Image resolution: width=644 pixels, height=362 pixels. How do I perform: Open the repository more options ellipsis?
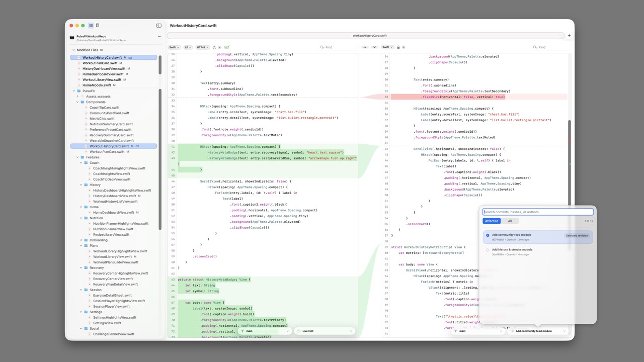(x=159, y=36)
